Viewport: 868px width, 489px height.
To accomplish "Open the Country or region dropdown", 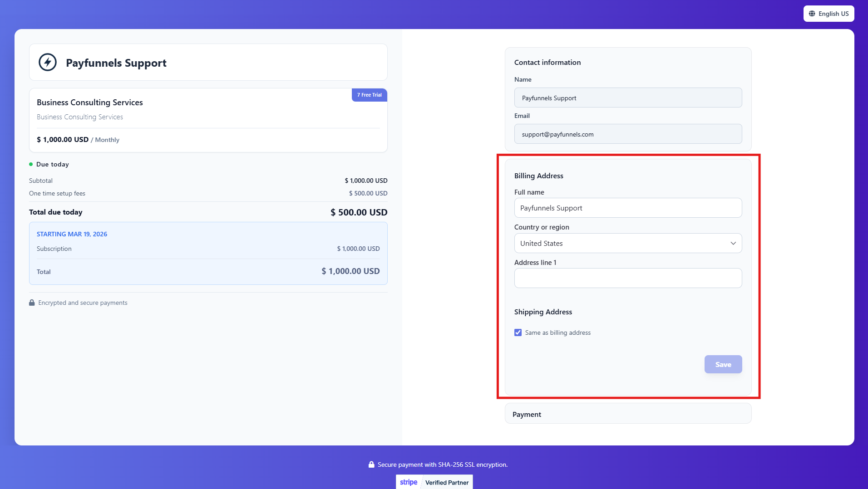I will [x=628, y=243].
